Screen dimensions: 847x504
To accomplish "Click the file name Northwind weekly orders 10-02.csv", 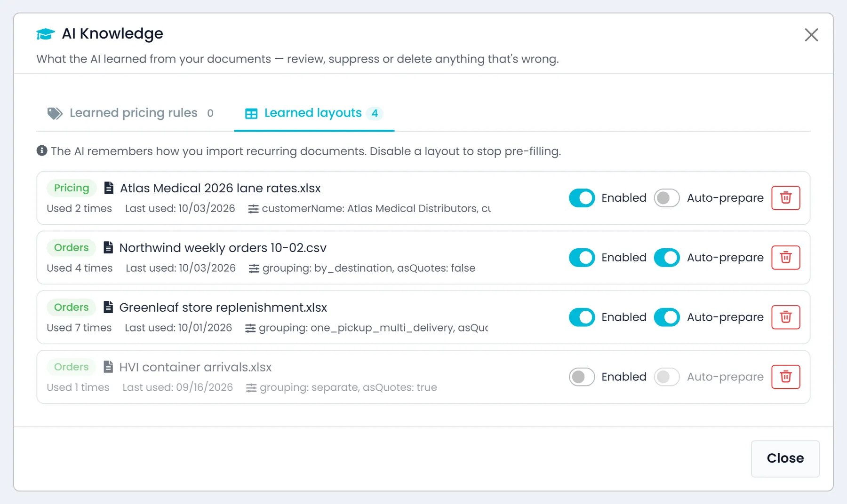I will point(223,248).
